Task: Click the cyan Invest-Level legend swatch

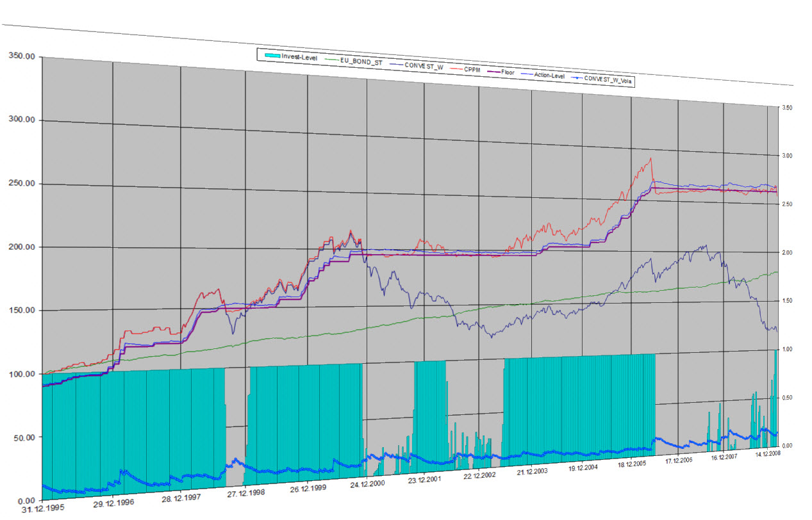Action: point(271,57)
